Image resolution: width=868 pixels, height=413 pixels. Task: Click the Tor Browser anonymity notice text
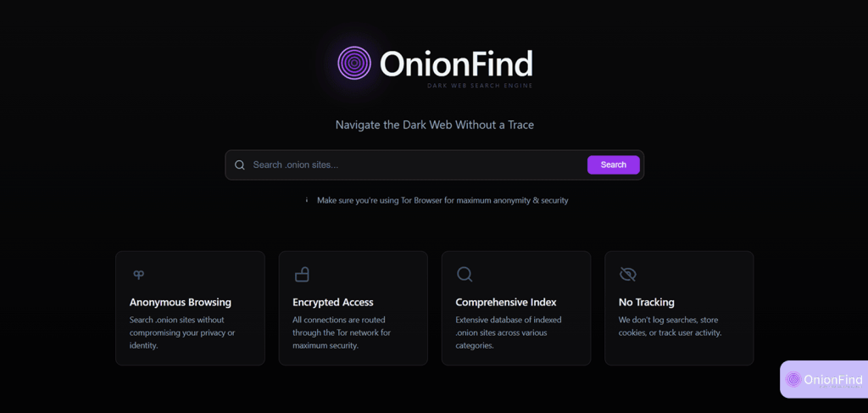click(442, 201)
